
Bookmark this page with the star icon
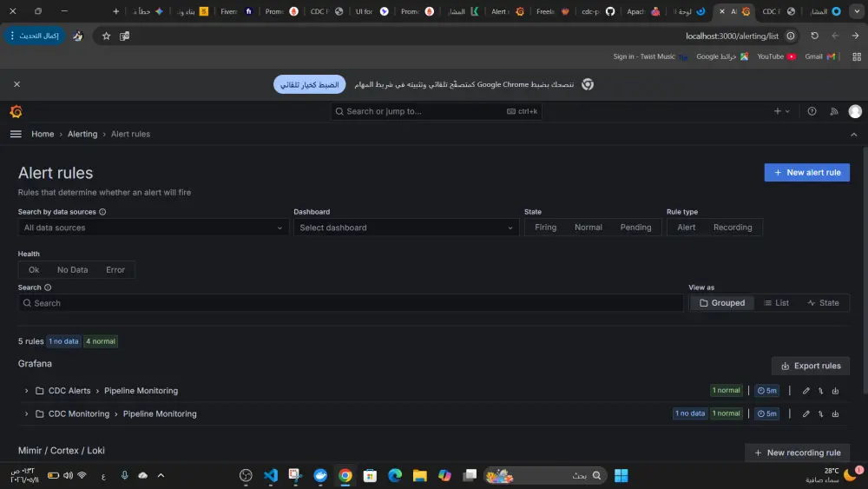coord(106,36)
